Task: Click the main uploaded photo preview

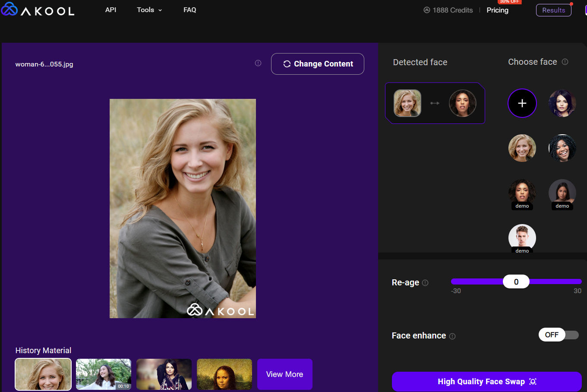Action: [x=183, y=209]
